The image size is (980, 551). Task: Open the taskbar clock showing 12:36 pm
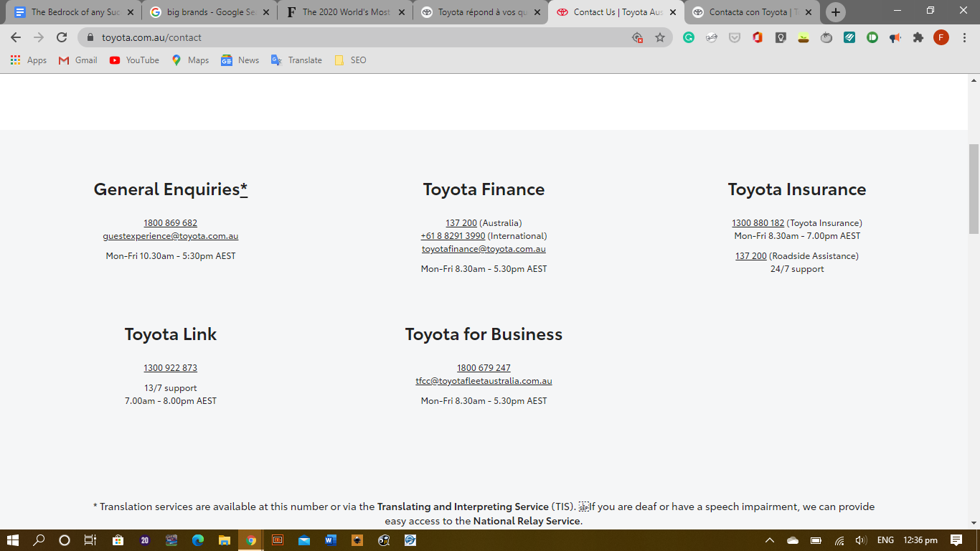click(x=920, y=540)
